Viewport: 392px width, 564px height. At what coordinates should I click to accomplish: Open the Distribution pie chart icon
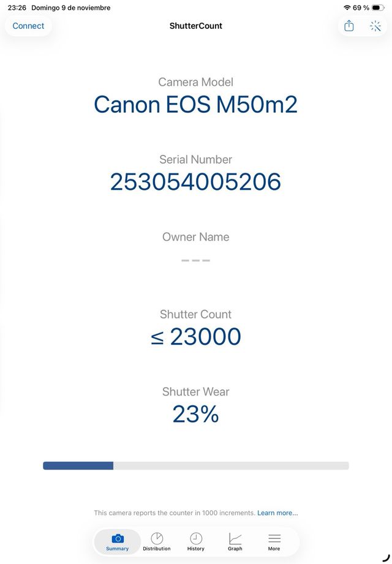pyautogui.click(x=157, y=538)
